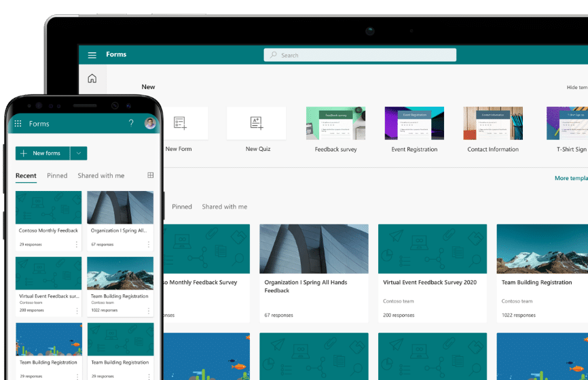Open the T-Shirt Sign template thumbnail

click(567, 123)
